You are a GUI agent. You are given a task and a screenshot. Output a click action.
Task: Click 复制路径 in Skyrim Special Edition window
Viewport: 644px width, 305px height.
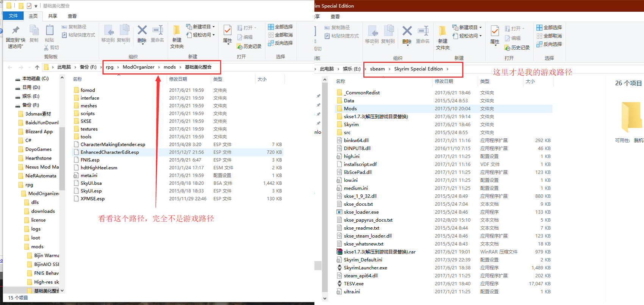pos(337,28)
